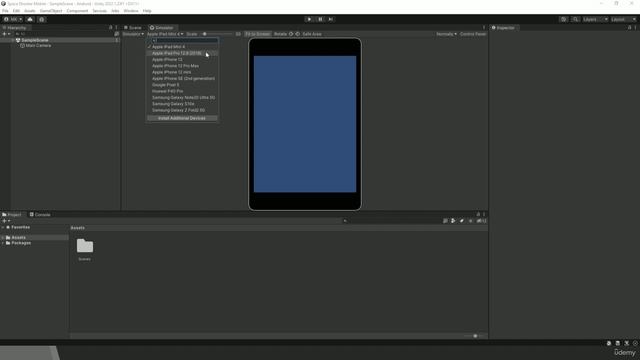640x360 pixels.
Task: Choose Samsung Galaxy Z Fold2 5G
Action: [x=182, y=110]
